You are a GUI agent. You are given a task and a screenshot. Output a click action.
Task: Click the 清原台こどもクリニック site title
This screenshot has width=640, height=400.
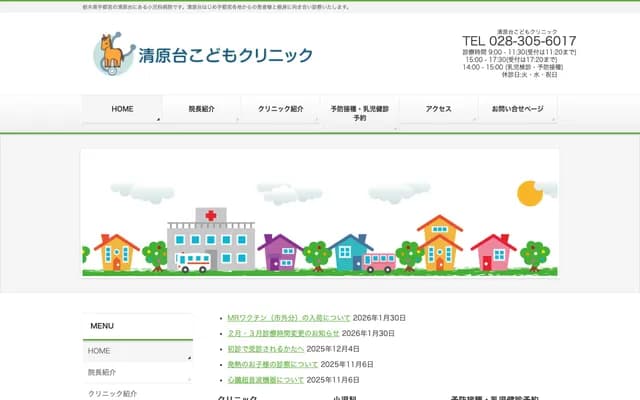[225, 56]
